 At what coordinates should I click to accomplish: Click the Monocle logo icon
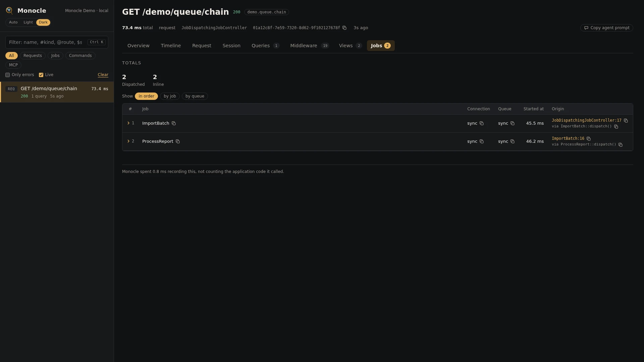pyautogui.click(x=9, y=11)
